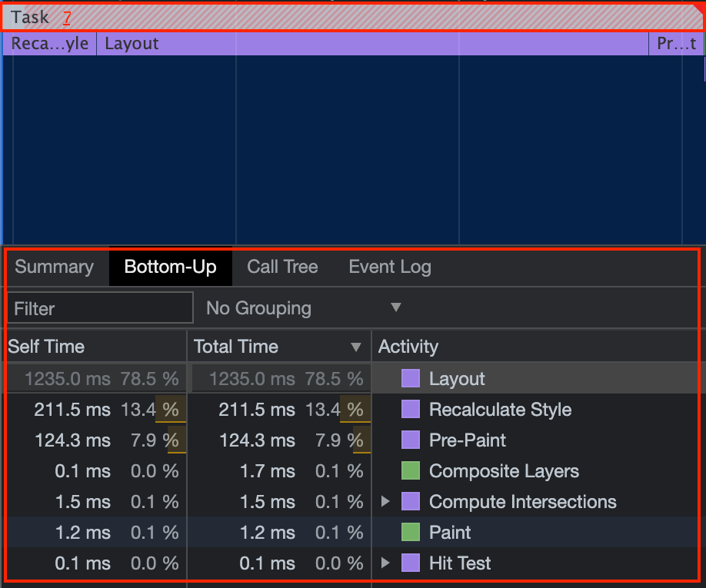This screenshot has height=588, width=706.
Task: Expand the Compute Intersections entry
Action: click(385, 502)
